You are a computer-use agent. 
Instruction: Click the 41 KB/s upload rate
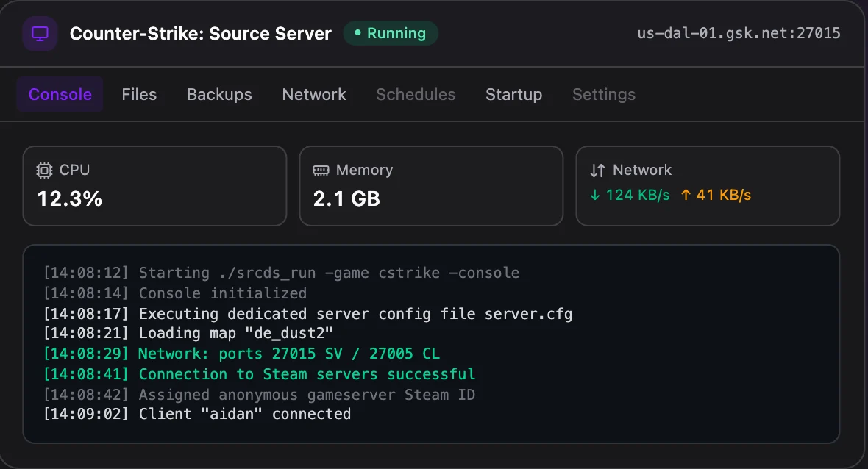724,195
